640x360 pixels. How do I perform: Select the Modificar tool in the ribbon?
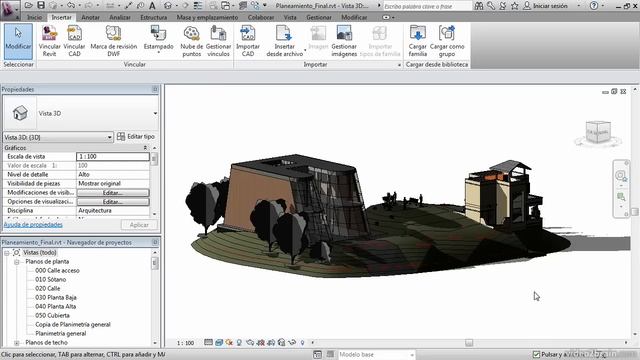coord(18,42)
